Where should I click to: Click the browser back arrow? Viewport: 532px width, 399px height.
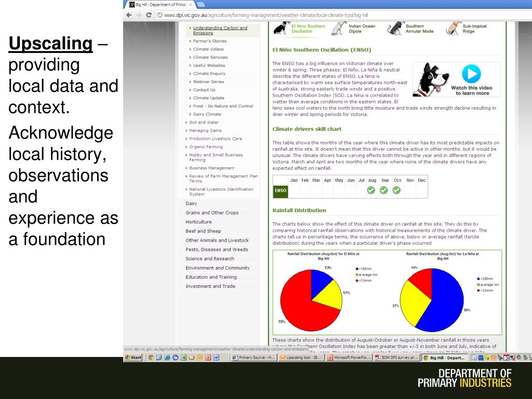[x=129, y=15]
